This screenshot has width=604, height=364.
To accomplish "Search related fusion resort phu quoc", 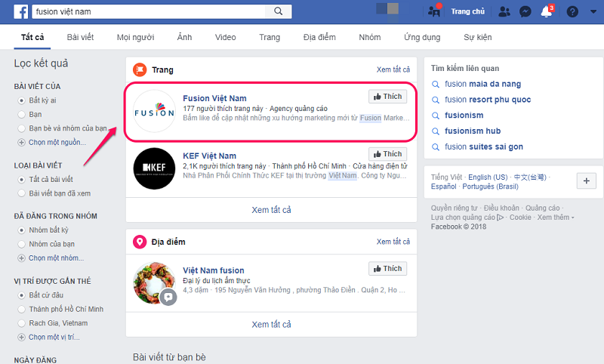I will click(x=488, y=100).
